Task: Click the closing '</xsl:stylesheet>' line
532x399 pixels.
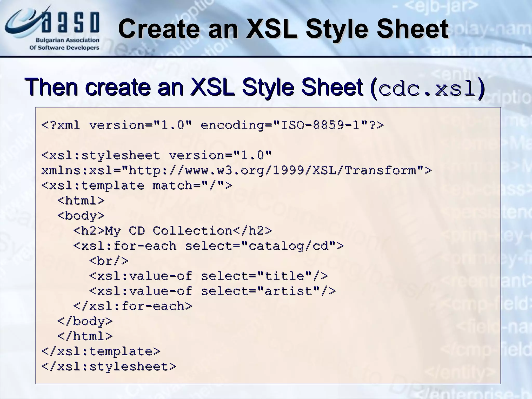Action: [109, 367]
